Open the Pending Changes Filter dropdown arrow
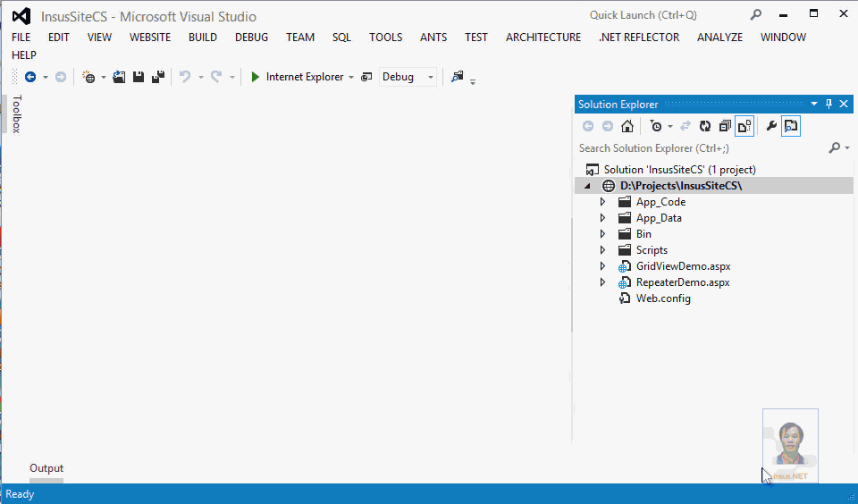The width and height of the screenshot is (858, 504). coord(669,126)
